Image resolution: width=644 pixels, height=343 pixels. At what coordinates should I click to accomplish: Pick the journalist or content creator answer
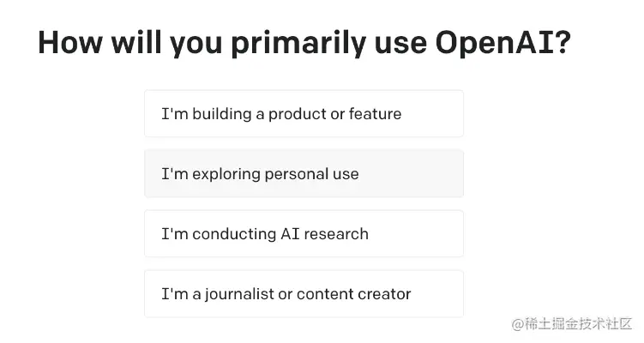pyautogui.click(x=304, y=293)
